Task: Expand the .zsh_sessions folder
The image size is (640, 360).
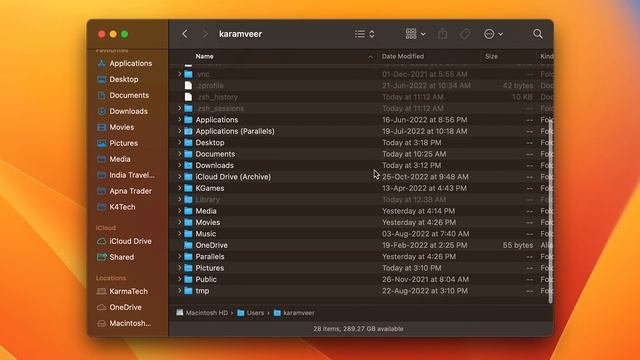Action: 179,108
